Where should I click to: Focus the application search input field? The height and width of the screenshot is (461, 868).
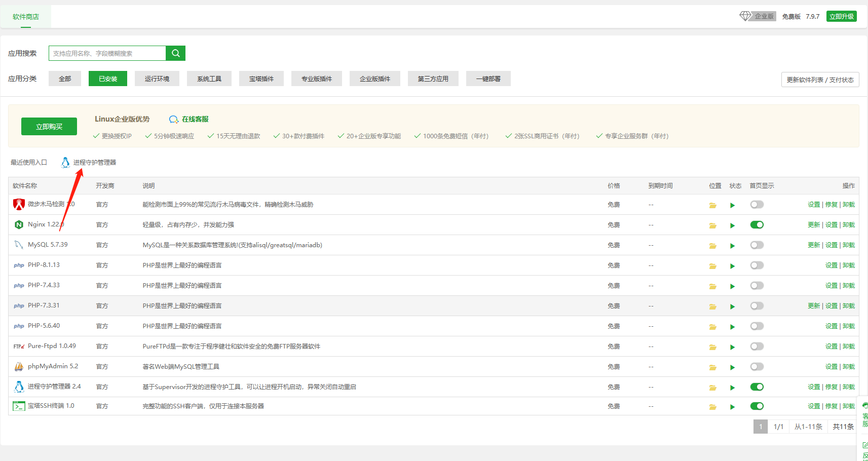[x=107, y=53]
